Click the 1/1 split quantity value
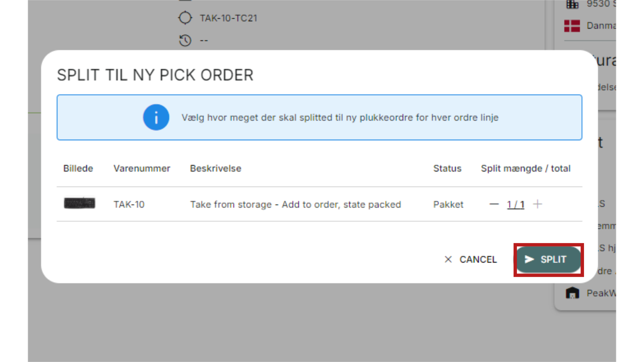The image size is (644, 362). [x=516, y=204]
